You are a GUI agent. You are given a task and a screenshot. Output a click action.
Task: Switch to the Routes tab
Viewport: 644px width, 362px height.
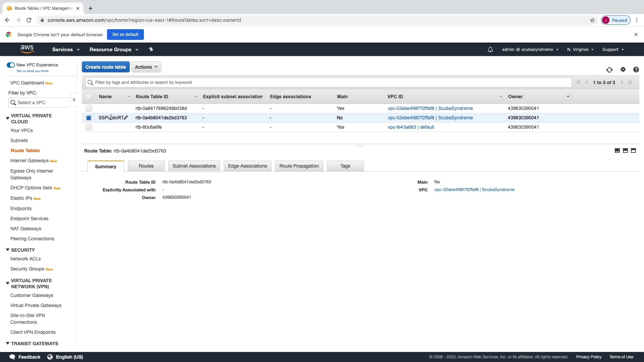[x=146, y=166]
